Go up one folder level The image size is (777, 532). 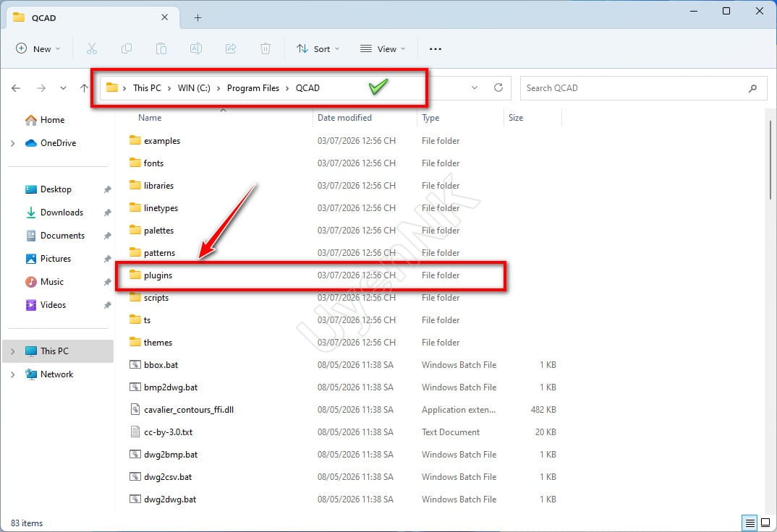tap(84, 88)
